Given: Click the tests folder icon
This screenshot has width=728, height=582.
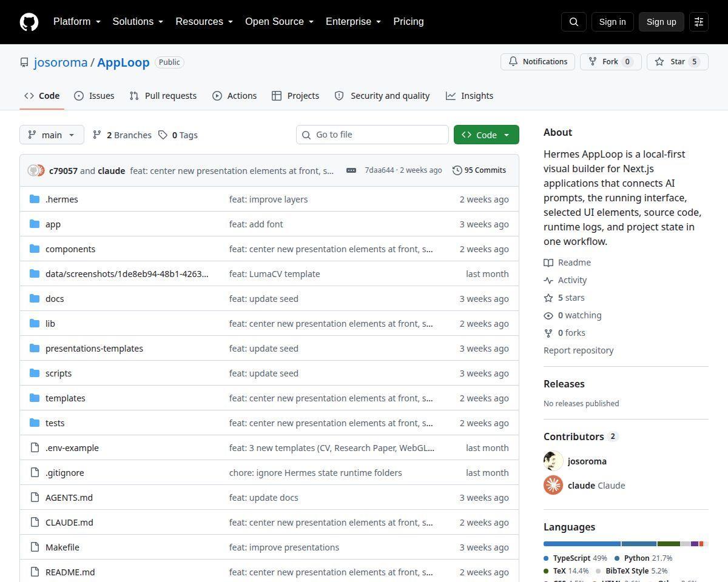Looking at the screenshot, I should coord(35,423).
